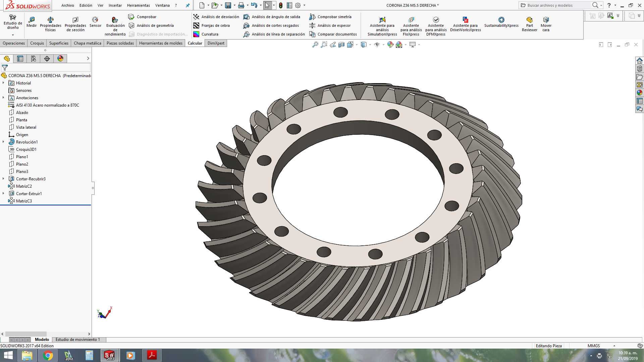
Task: Open the Options gear icon
Action: click(x=298, y=5)
